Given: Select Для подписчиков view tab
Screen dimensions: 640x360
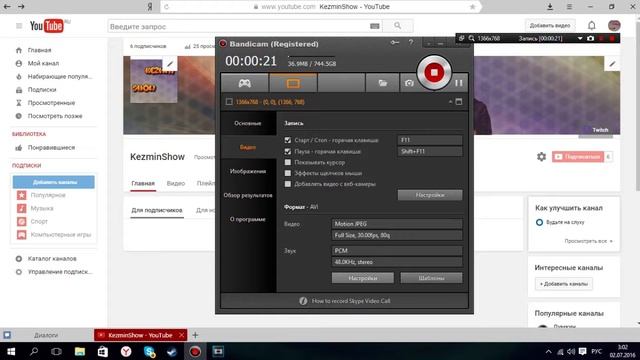Looking at the screenshot, I should point(157,210).
